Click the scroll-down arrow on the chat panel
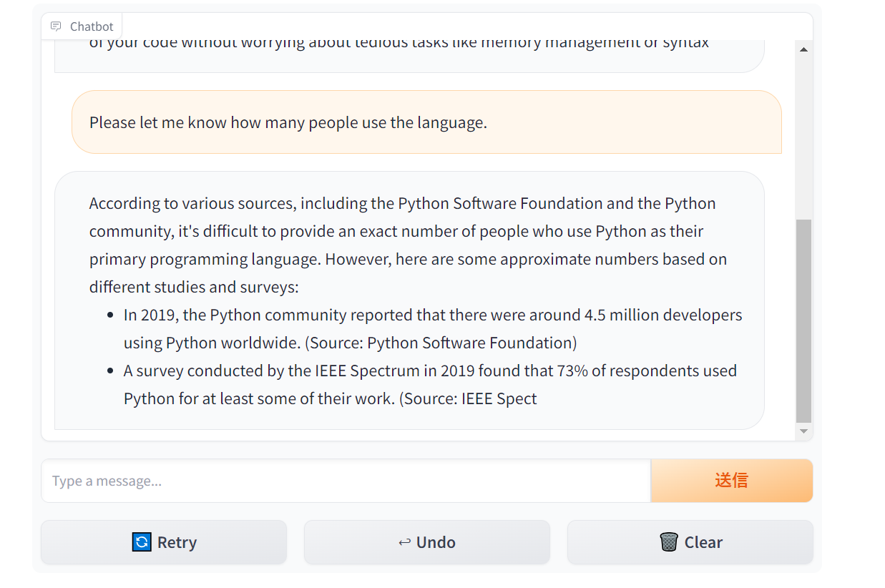885x588 pixels. pos(803,431)
